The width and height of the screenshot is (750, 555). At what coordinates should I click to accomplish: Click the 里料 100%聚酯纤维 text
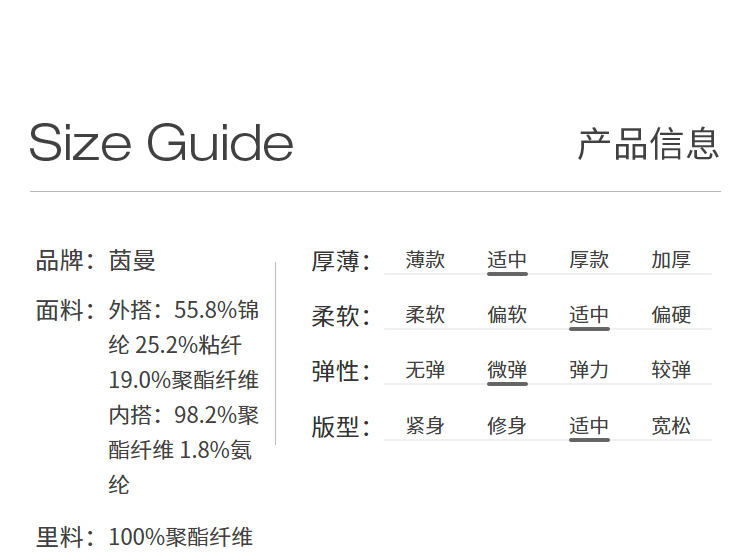(x=180, y=537)
